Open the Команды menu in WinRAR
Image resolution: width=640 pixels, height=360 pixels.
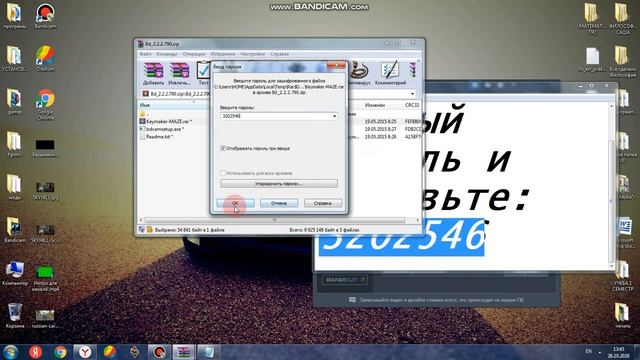tap(167, 54)
